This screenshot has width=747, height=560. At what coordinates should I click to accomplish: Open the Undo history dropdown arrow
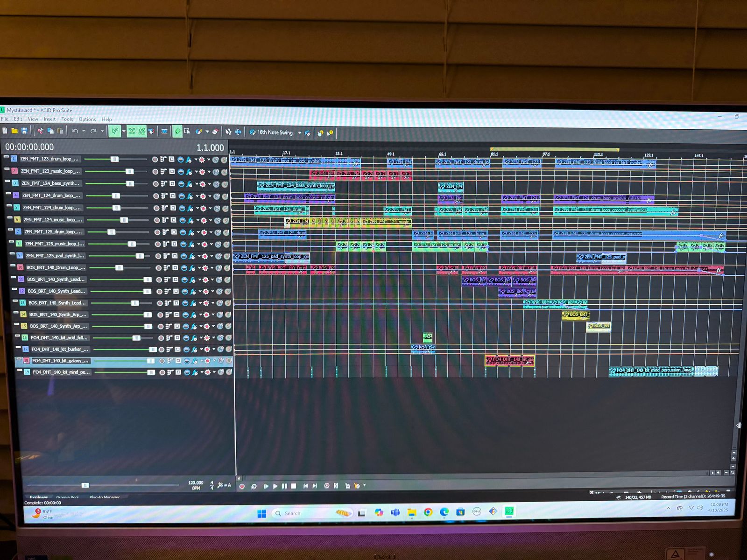(84, 132)
